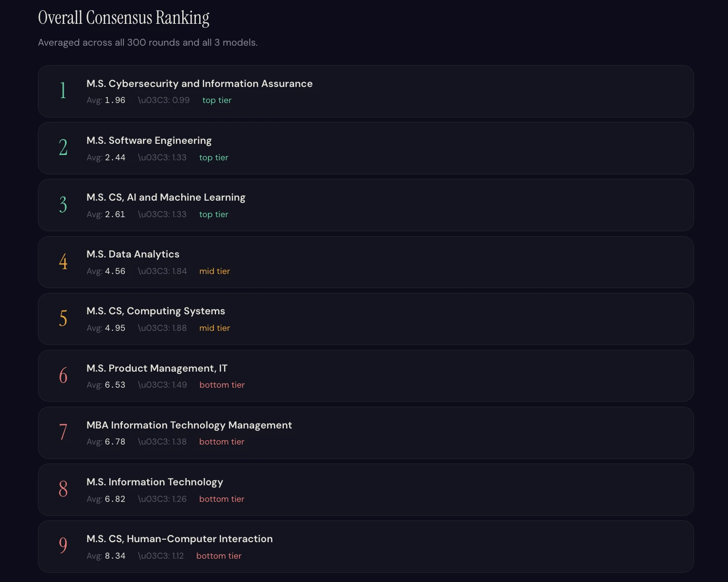Click the rank number 9 on the Human-Computer Interaction card

click(63, 546)
